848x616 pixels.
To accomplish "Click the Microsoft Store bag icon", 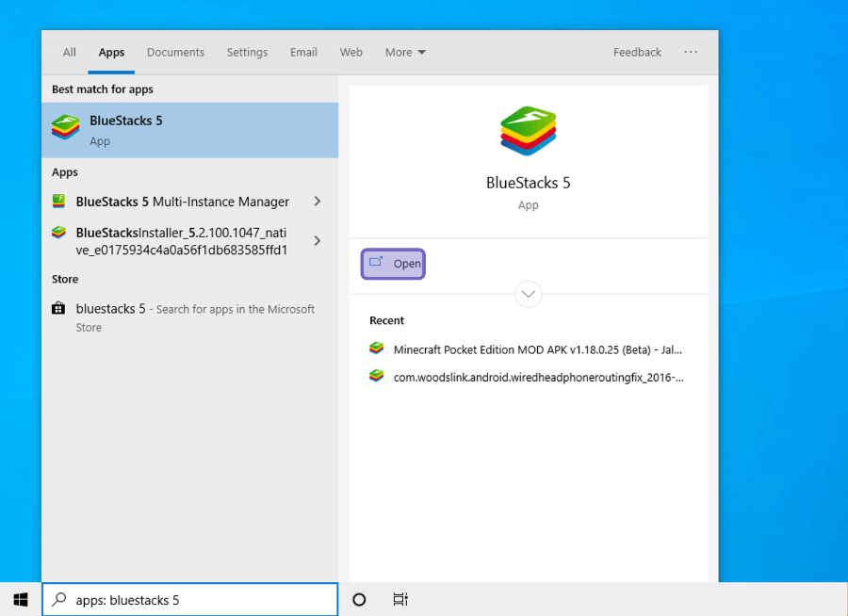I will coord(58,308).
